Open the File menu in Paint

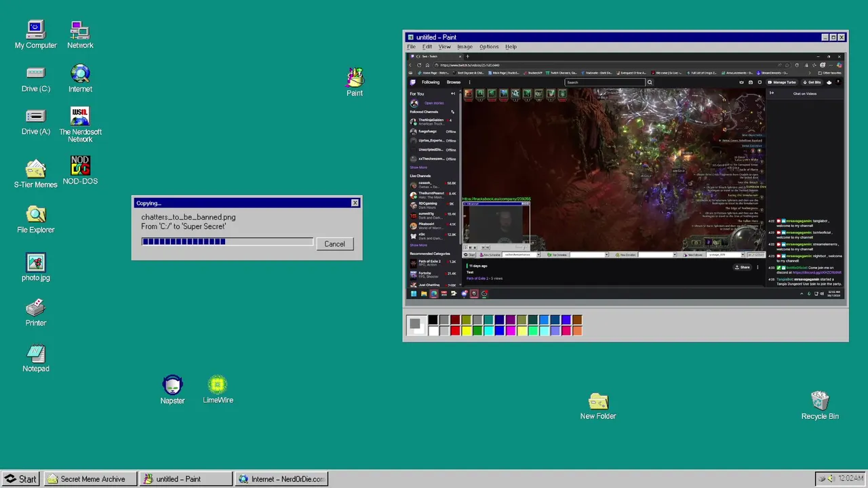(411, 47)
